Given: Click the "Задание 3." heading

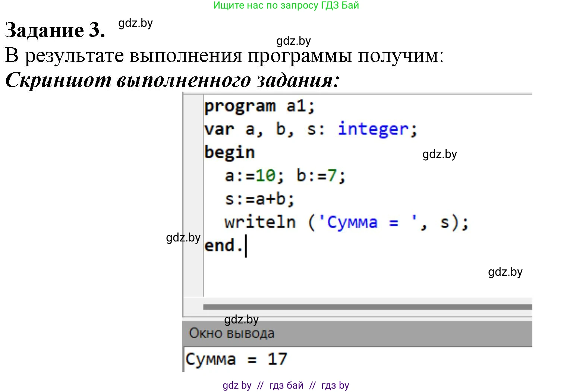Looking at the screenshot, I should click(55, 30).
